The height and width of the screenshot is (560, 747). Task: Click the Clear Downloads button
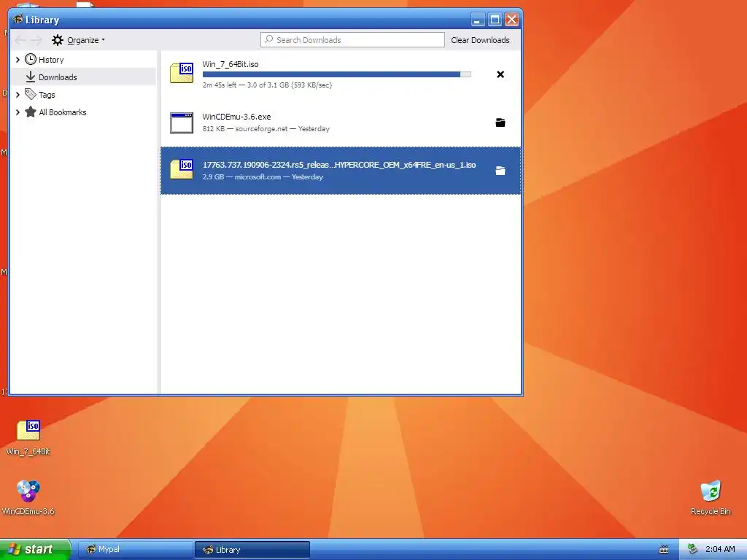click(480, 40)
